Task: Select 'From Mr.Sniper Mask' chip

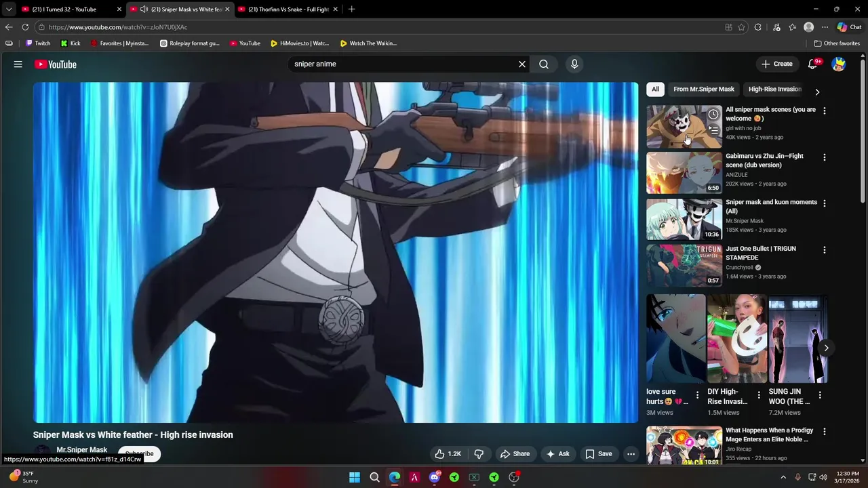Action: click(x=704, y=89)
